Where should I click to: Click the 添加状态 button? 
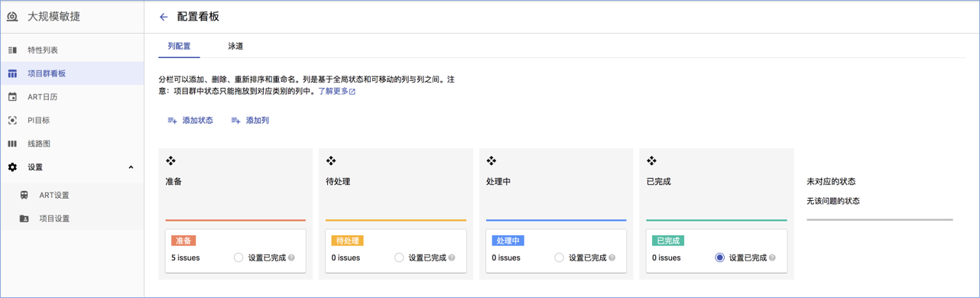(x=190, y=121)
